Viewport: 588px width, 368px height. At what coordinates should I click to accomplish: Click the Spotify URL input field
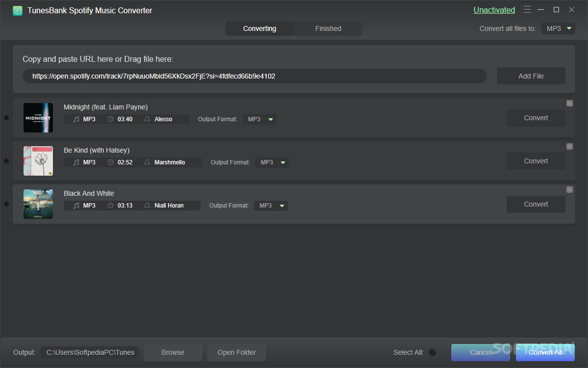coord(255,76)
